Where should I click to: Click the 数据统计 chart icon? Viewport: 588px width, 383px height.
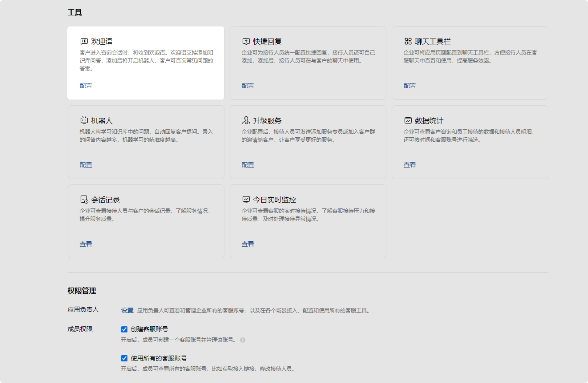(408, 120)
